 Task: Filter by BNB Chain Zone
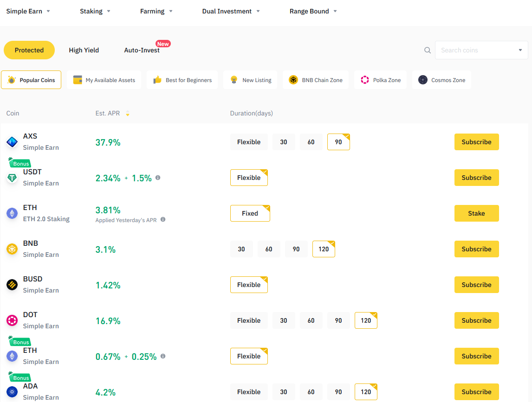(316, 80)
